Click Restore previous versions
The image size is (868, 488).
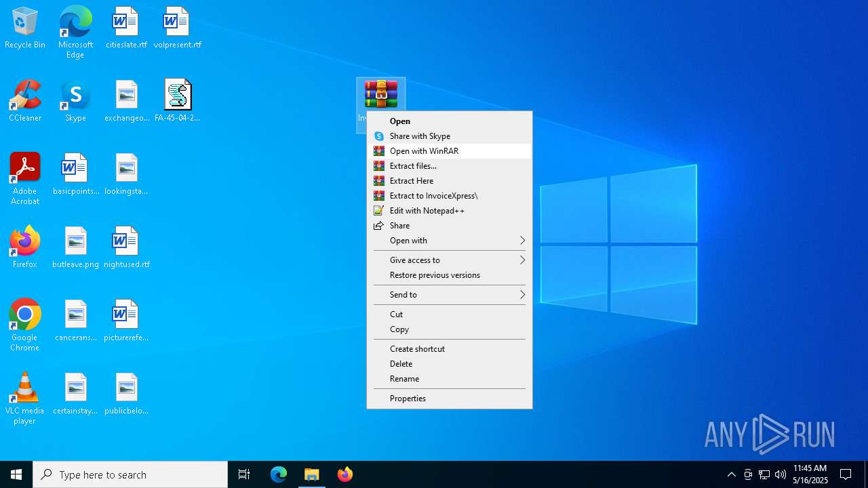tap(450, 275)
